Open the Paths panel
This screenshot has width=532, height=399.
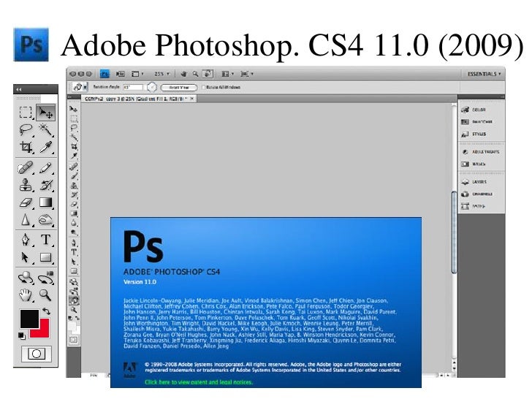[474, 206]
